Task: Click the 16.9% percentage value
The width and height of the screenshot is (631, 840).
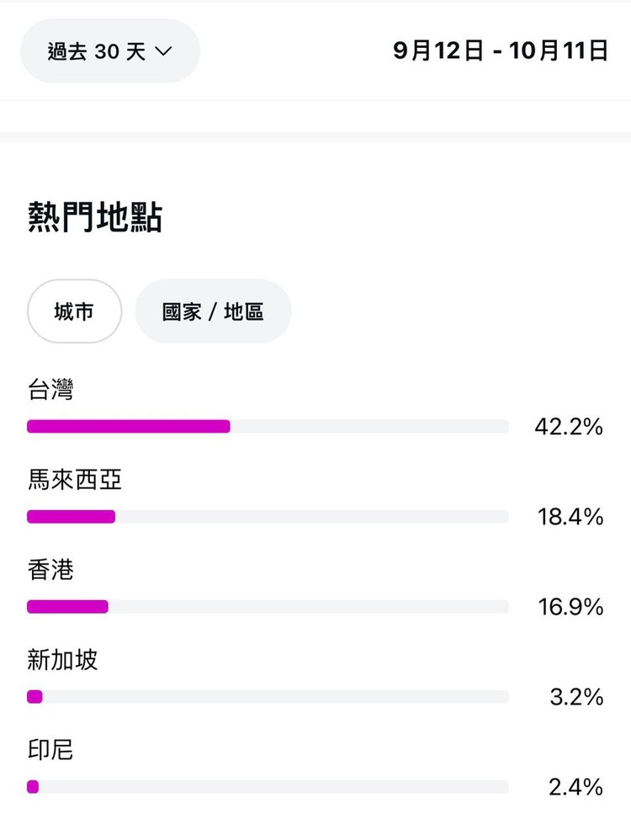Action: [x=570, y=607]
